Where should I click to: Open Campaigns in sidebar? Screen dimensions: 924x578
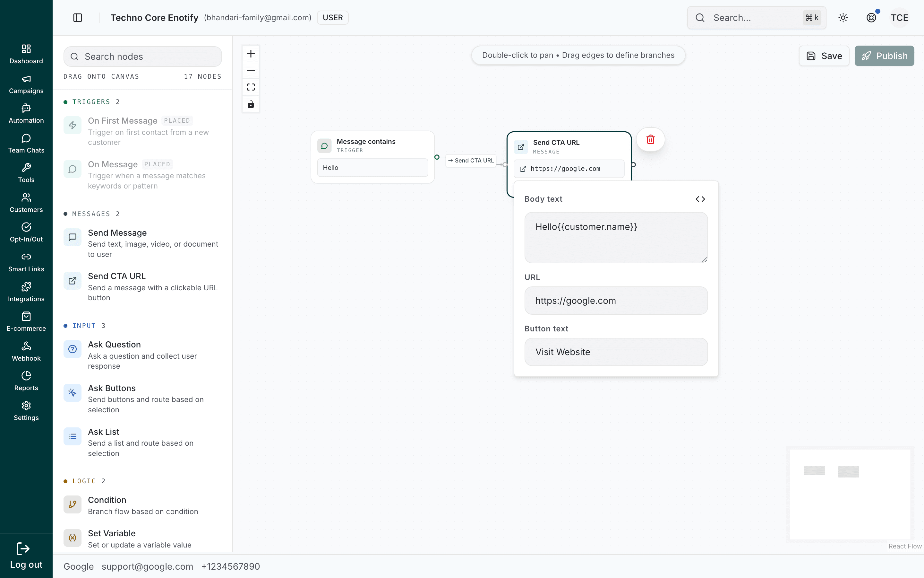26,84
